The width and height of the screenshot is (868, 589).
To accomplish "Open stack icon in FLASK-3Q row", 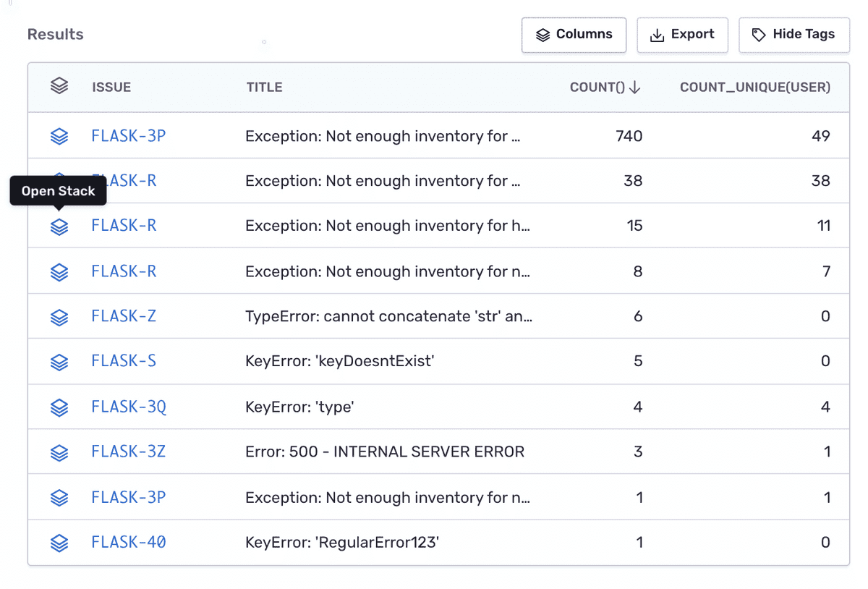I will point(59,407).
